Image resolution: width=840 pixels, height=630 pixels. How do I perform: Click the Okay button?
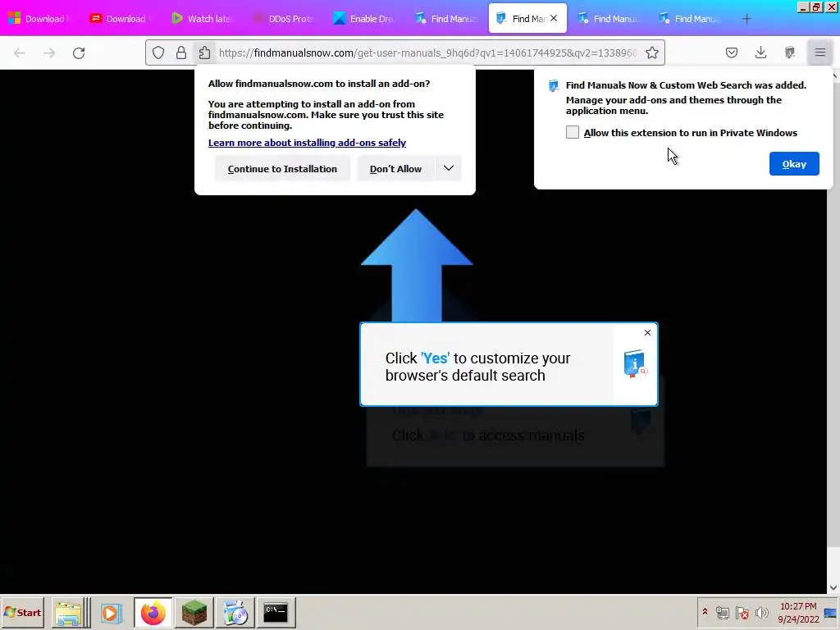click(x=794, y=164)
